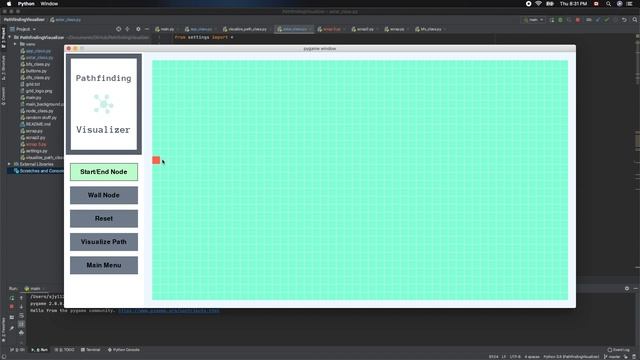
Task: Switch to main.py editor tab
Action: pyautogui.click(x=165, y=29)
